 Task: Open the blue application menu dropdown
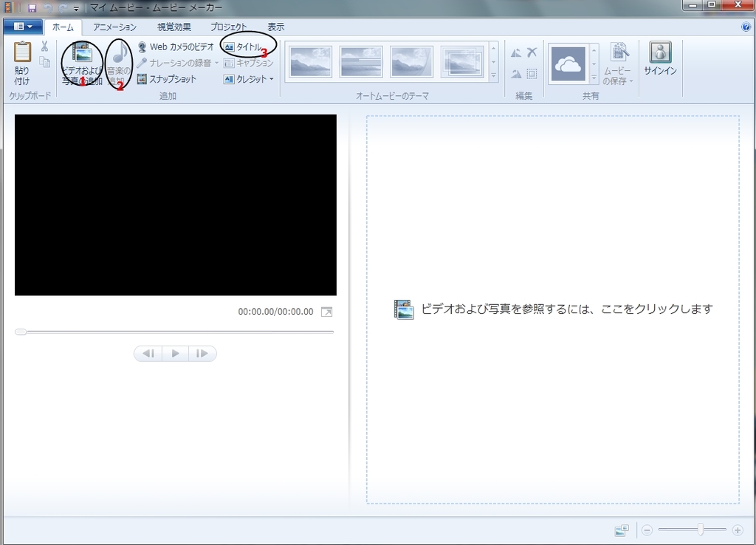coord(23,27)
